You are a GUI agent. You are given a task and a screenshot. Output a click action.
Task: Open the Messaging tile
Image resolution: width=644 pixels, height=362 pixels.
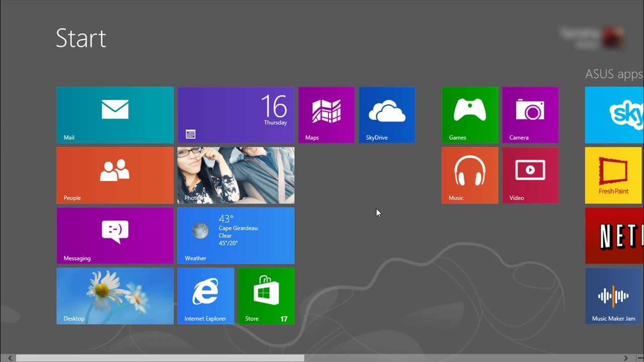point(115,236)
